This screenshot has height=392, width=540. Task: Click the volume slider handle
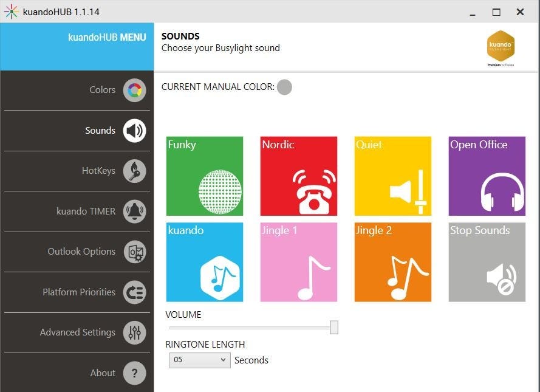[333, 327]
